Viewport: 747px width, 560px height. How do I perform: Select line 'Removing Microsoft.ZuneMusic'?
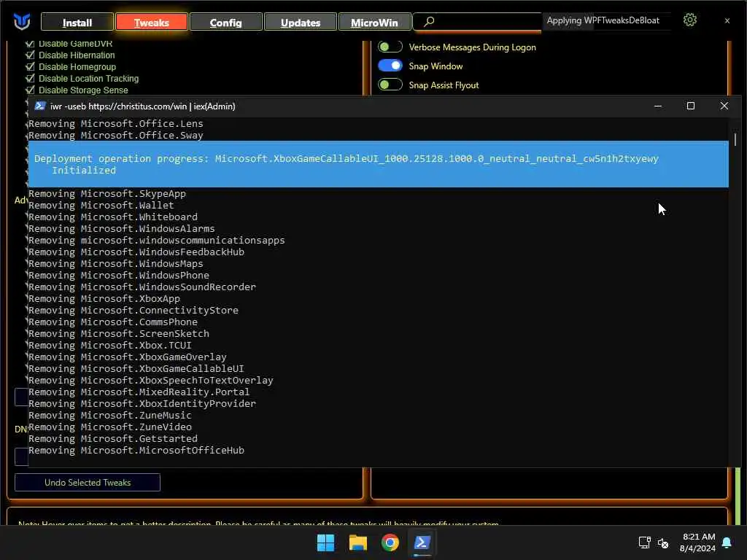[110, 415]
